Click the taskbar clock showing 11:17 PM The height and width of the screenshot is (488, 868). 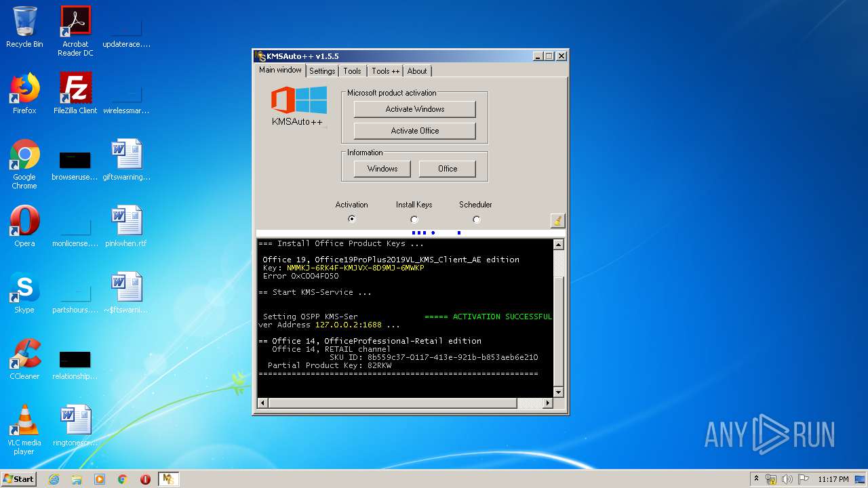(833, 479)
